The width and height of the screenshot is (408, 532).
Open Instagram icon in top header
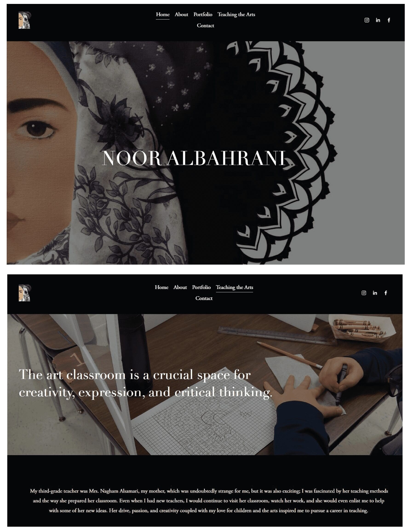click(x=367, y=20)
